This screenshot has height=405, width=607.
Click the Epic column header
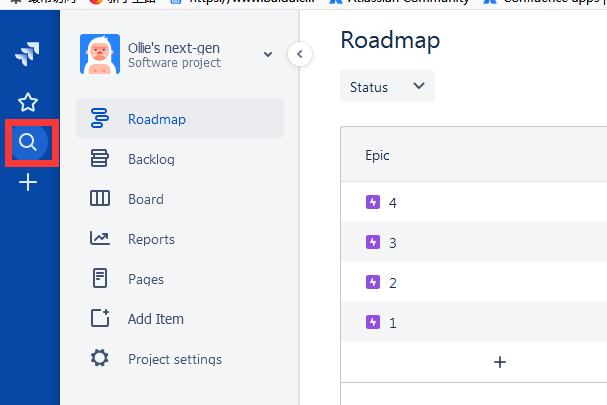tap(377, 155)
